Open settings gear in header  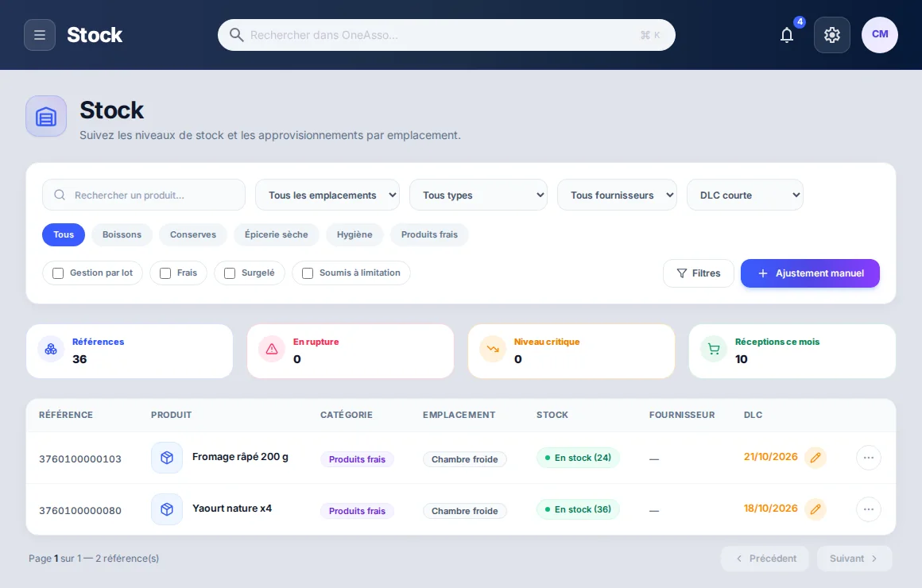(x=832, y=35)
